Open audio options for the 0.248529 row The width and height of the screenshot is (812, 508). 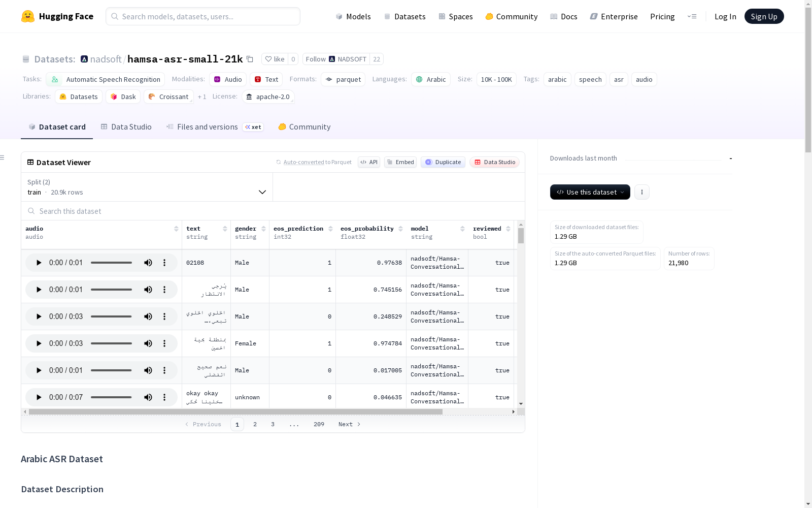coord(164,316)
